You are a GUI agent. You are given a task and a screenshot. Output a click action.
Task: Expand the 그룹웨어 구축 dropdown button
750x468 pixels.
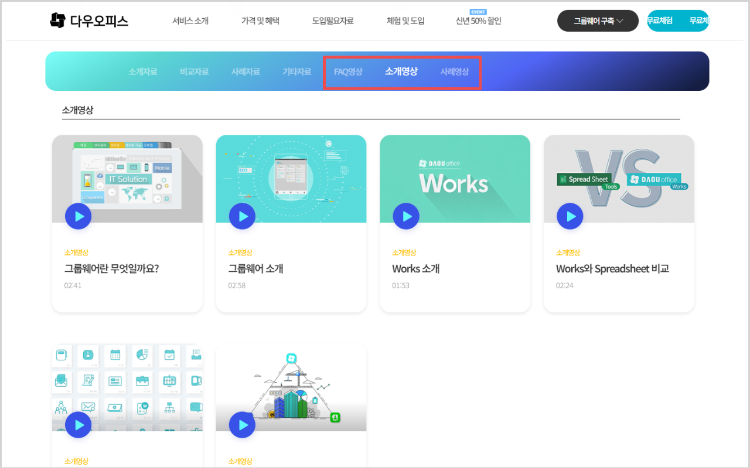tap(598, 21)
